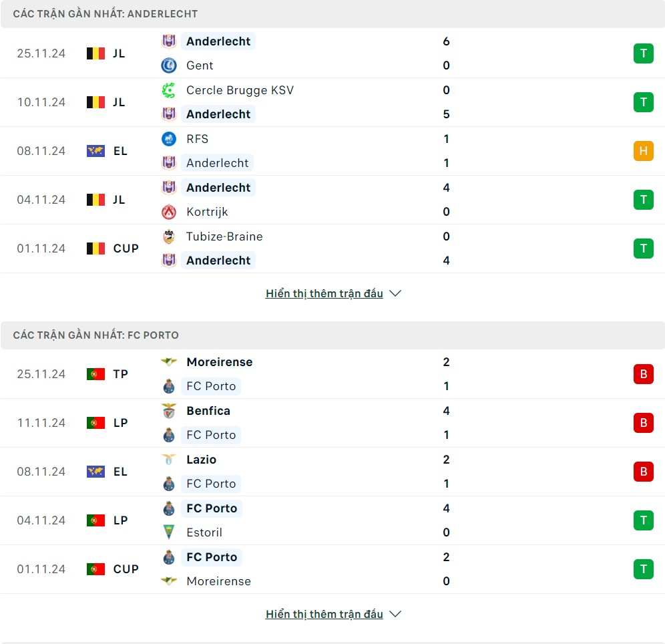Click the green T badge for Anderlecht-Gent match
This screenshot has height=644, width=665.
tap(643, 53)
